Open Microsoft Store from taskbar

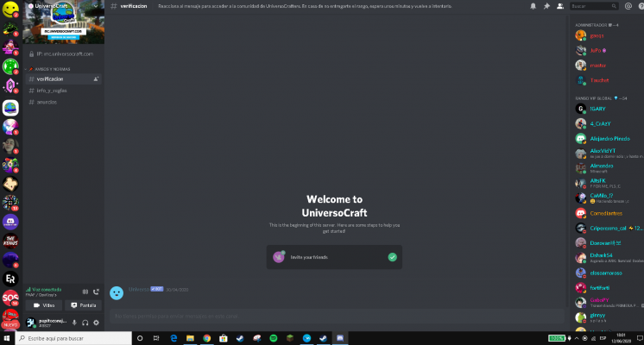point(224,338)
